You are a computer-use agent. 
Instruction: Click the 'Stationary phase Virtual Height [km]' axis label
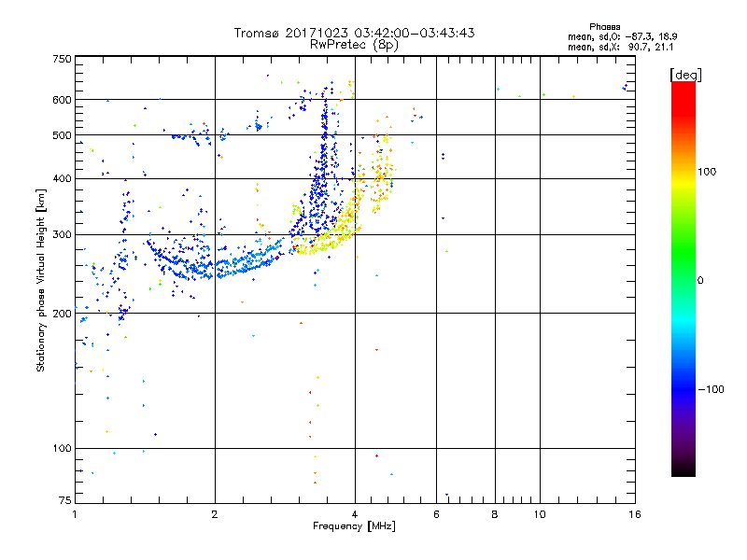(40, 281)
